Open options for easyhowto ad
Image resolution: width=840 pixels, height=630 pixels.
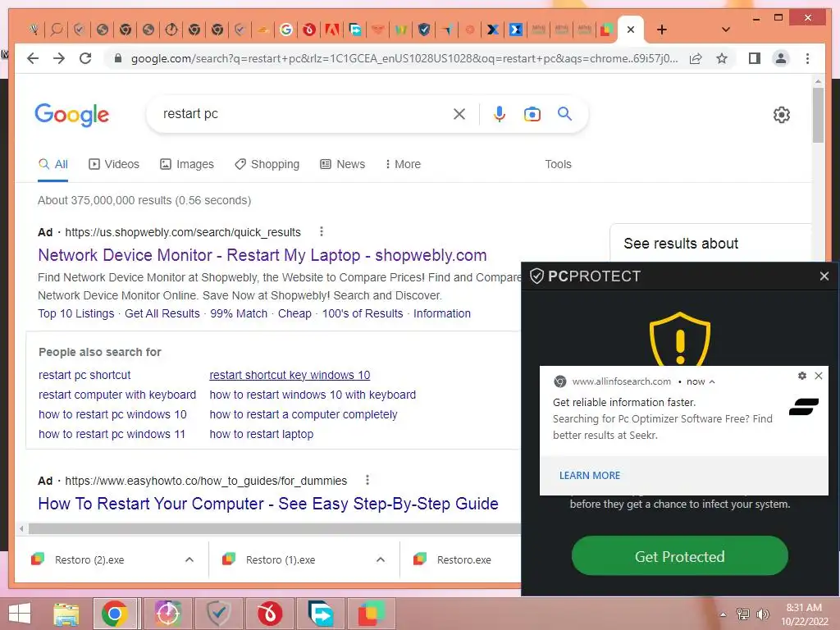pos(367,480)
